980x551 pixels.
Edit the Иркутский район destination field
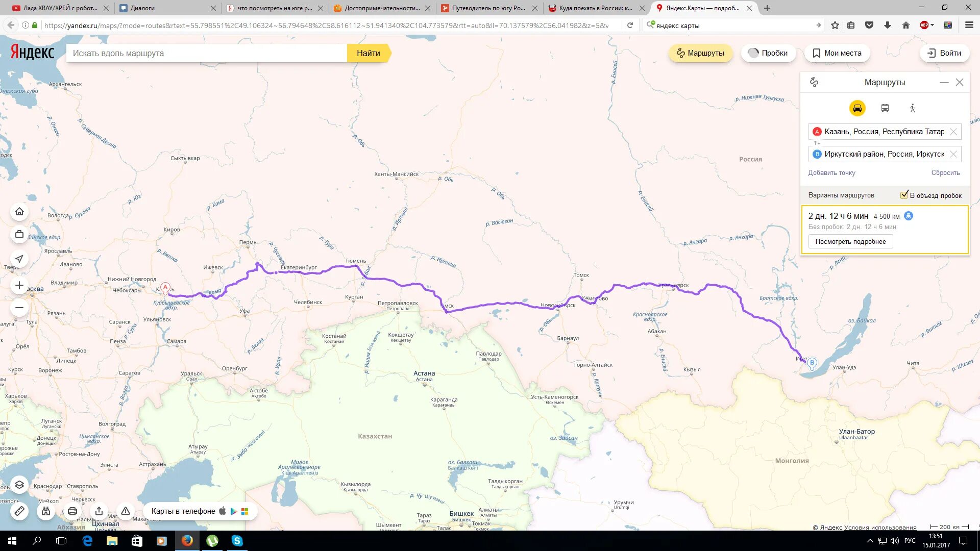tap(884, 154)
